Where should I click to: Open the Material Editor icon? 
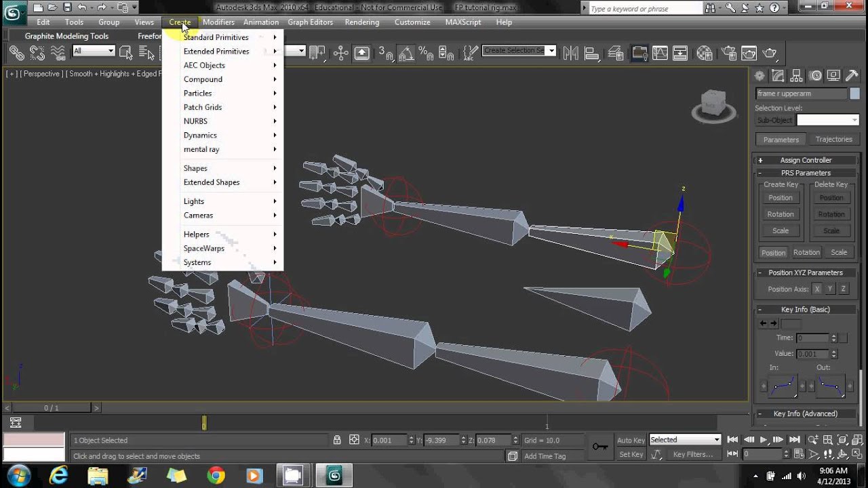pyautogui.click(x=705, y=53)
